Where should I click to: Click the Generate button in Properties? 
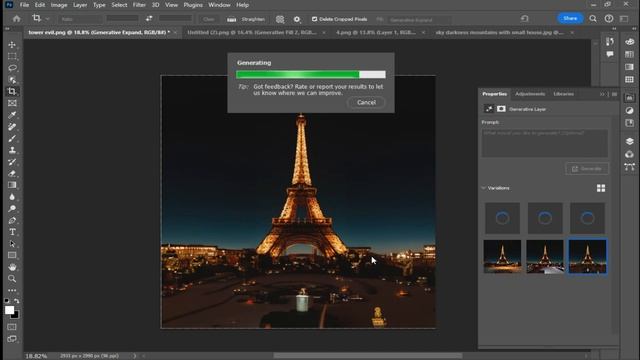[x=587, y=169]
